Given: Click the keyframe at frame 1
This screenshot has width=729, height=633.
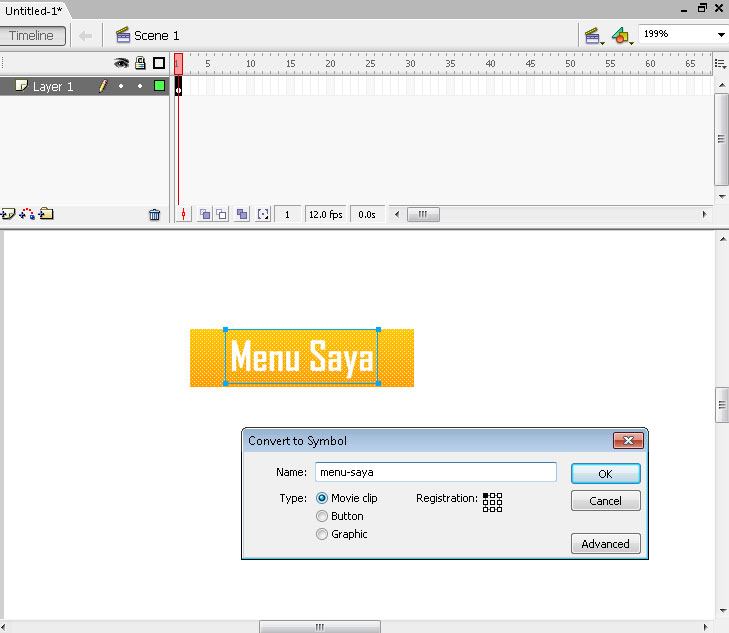Looking at the screenshot, I should click(x=179, y=86).
